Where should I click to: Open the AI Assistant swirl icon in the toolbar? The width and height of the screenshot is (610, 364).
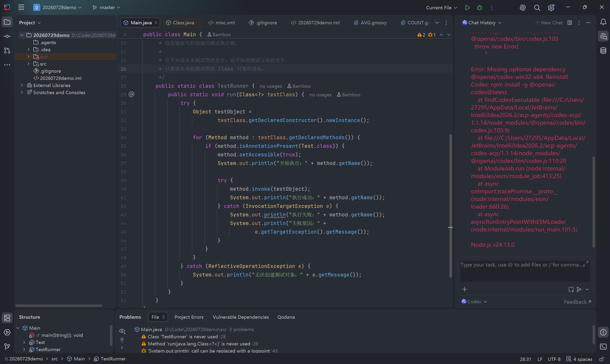pos(523,8)
